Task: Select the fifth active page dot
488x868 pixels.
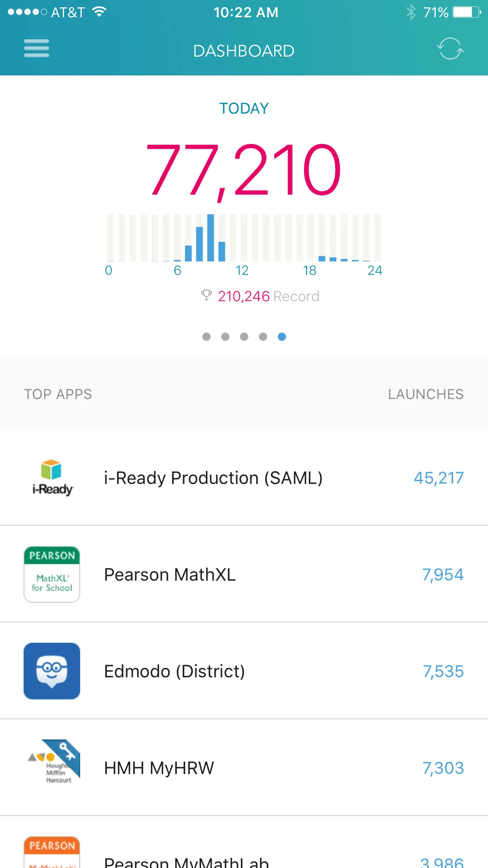Action: coord(282,337)
